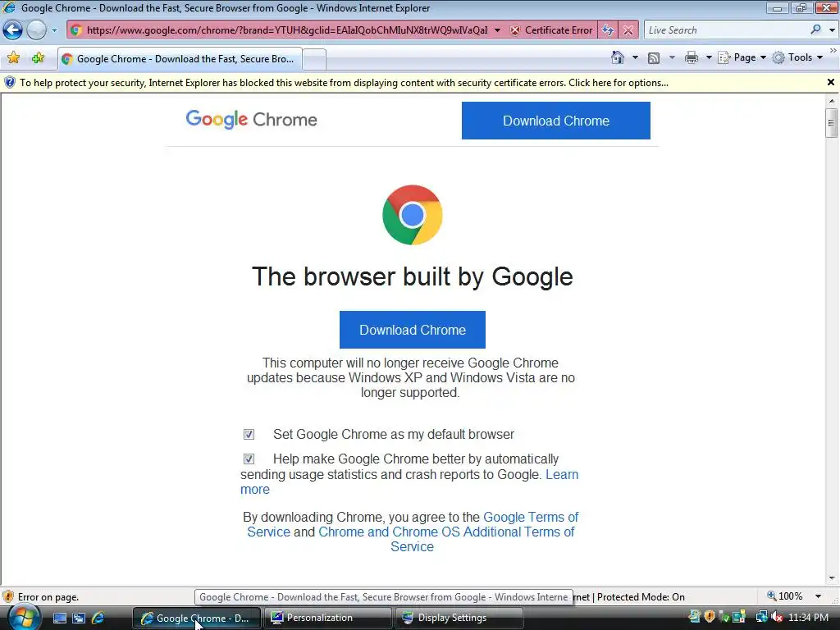840x630 pixels.
Task: Click the page scrollbar up arrow
Action: pos(832,100)
